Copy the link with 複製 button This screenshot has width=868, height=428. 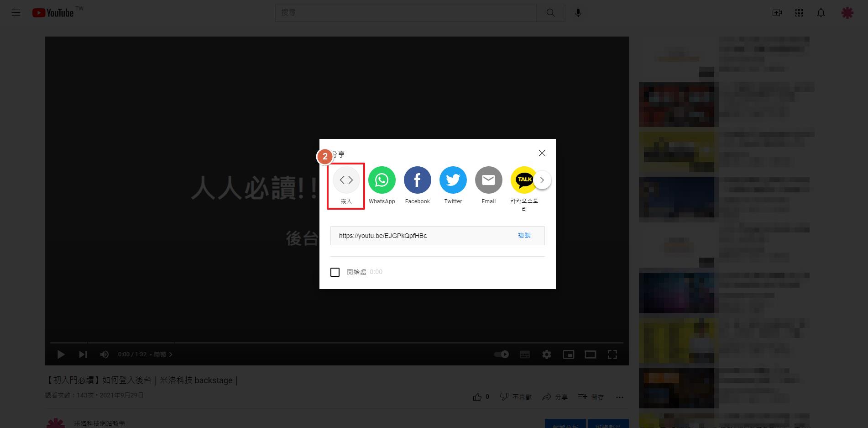pos(524,236)
